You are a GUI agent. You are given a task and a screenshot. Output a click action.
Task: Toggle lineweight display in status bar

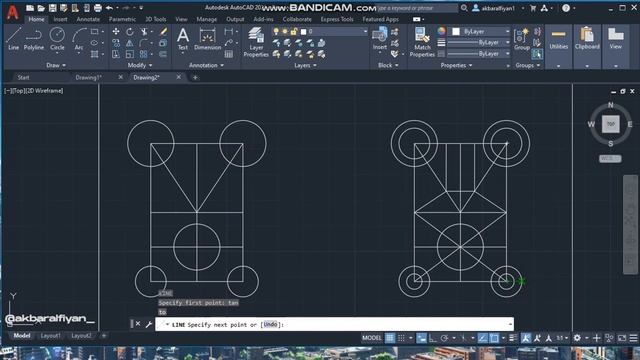(x=513, y=338)
